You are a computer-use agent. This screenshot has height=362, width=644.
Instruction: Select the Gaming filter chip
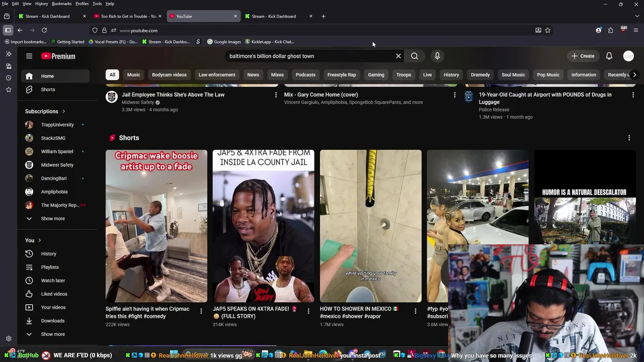(x=376, y=75)
